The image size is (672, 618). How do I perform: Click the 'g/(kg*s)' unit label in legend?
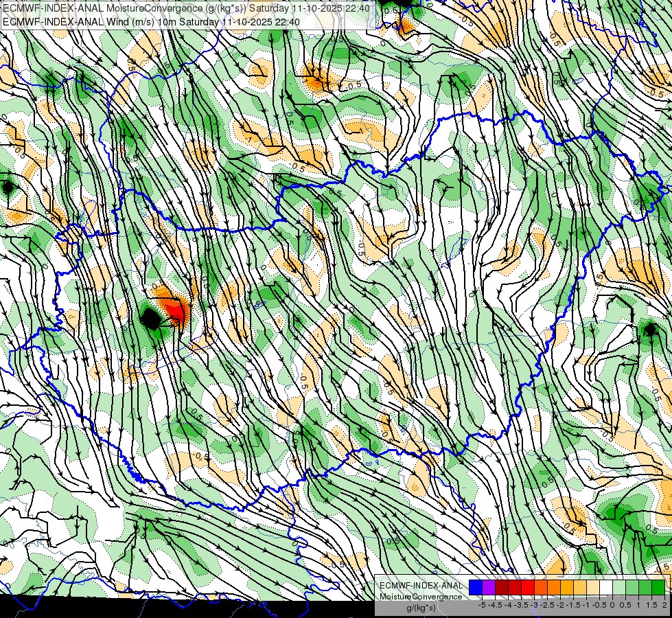(x=421, y=608)
